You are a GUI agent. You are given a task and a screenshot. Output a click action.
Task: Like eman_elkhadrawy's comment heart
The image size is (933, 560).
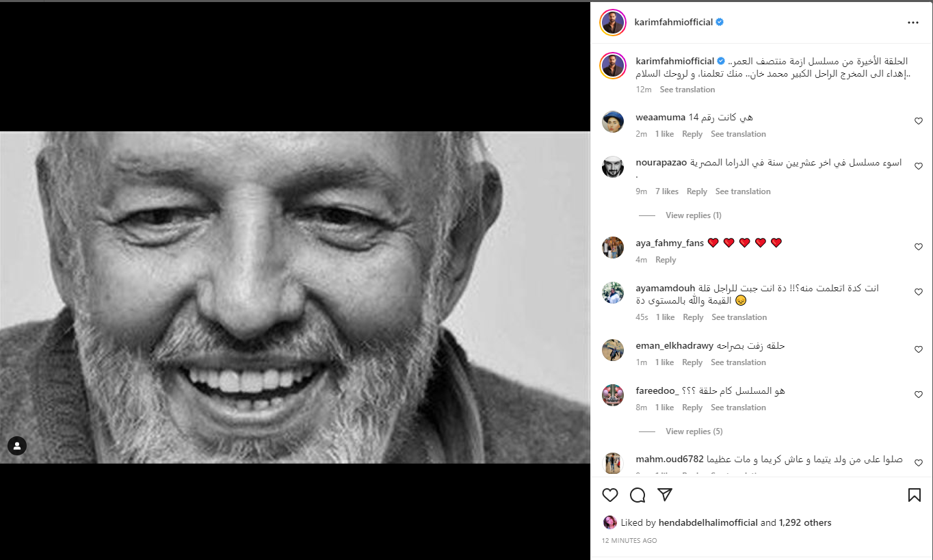pyautogui.click(x=919, y=349)
